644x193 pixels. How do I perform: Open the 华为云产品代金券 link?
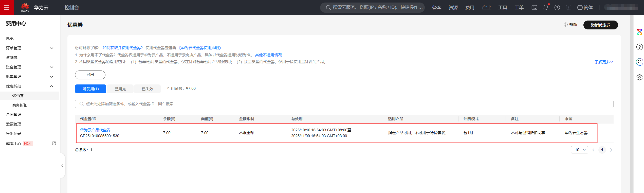(95, 130)
